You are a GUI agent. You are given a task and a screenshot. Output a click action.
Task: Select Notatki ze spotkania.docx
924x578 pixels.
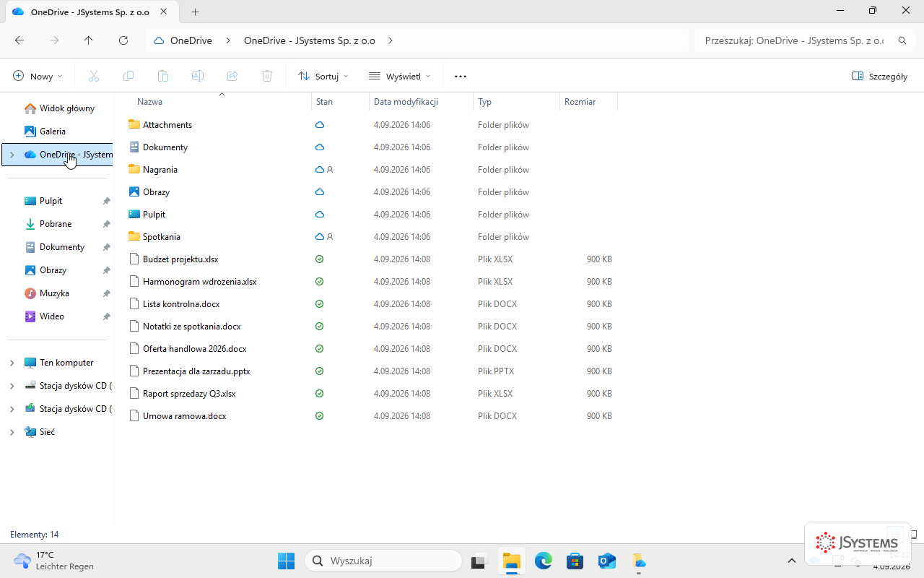pos(192,327)
